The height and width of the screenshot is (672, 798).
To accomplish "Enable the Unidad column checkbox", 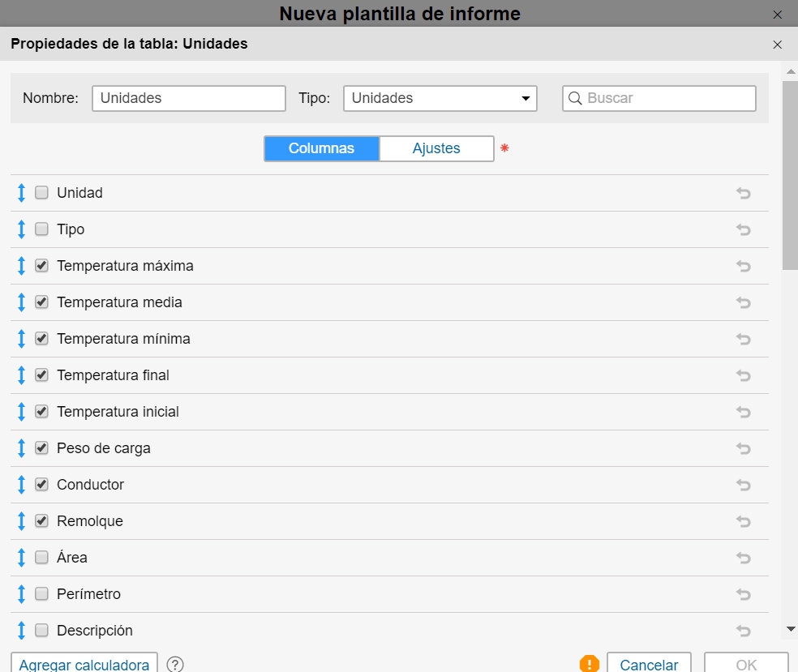I will tap(41, 193).
